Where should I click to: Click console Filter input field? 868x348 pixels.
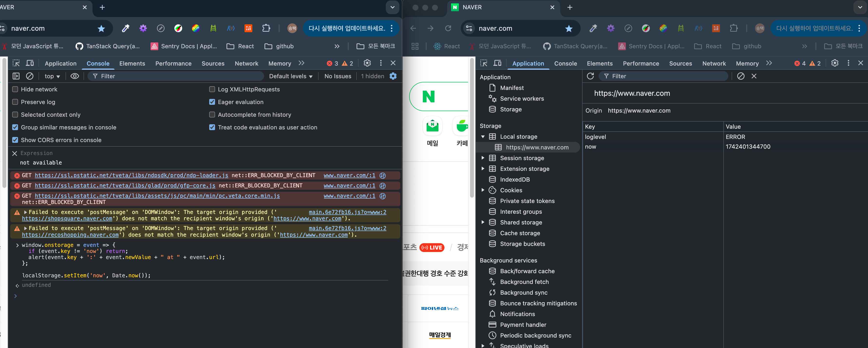click(175, 76)
